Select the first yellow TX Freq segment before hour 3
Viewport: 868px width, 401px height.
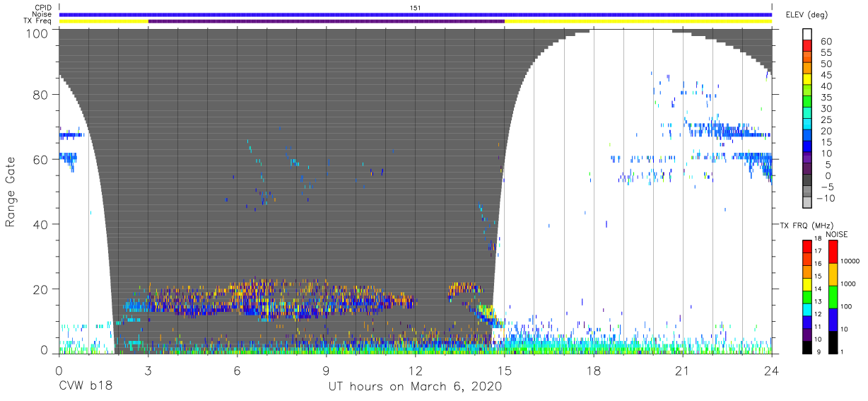(104, 21)
